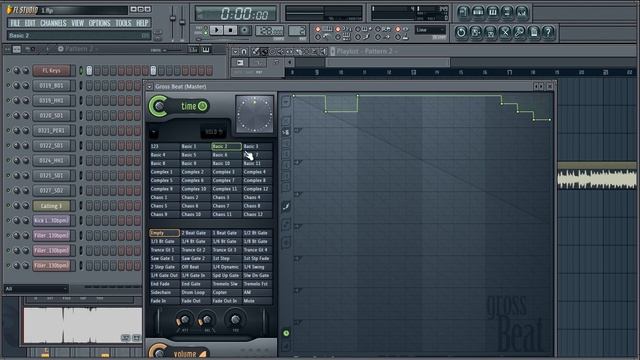Screen dimensions: 640x360
Task: Open the Mixer view icon
Action: click(x=522, y=12)
